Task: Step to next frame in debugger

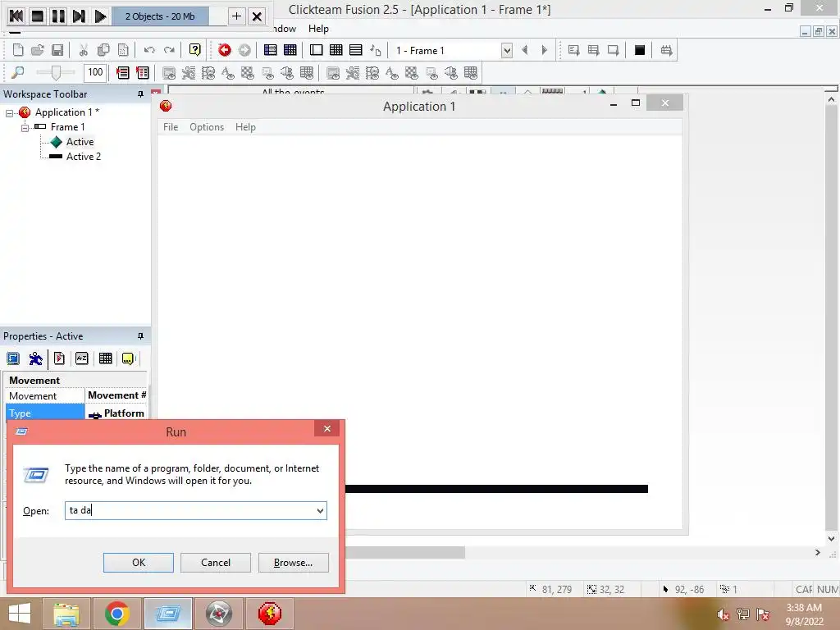Action: (x=80, y=16)
